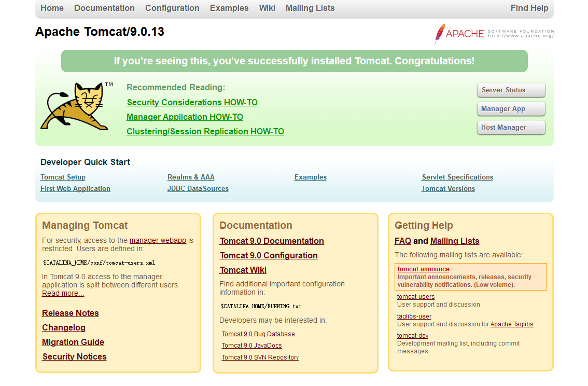Viewport: 588px width, 386px height.
Task: Select Configuration in the navigation bar
Action: [172, 8]
